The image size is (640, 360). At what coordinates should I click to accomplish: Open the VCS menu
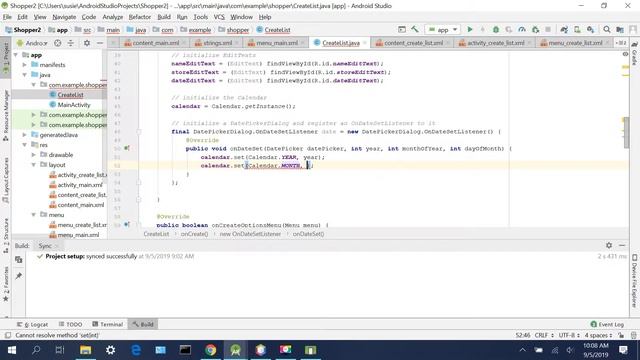tap(219, 17)
